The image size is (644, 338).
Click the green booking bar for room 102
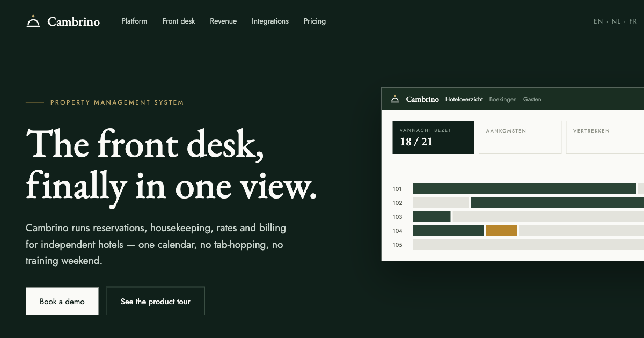pos(557,203)
